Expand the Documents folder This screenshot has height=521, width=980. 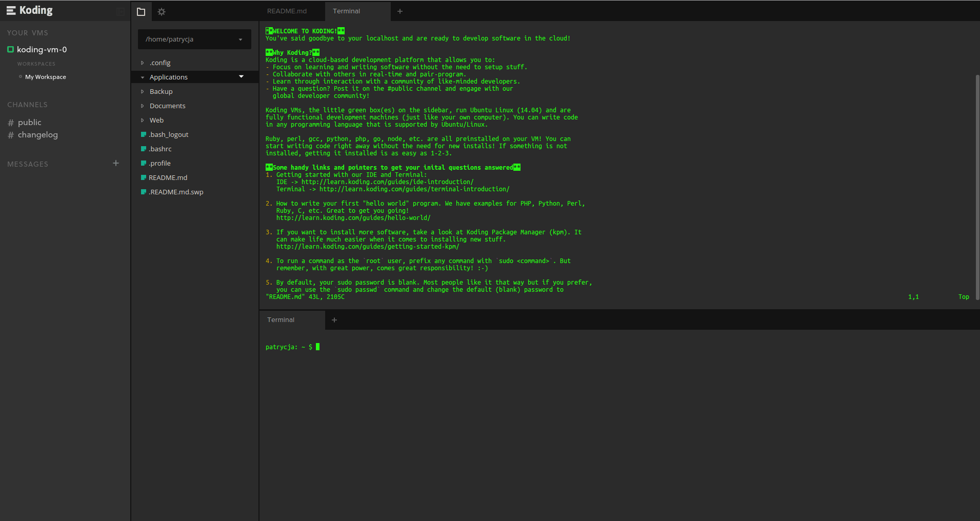click(143, 106)
